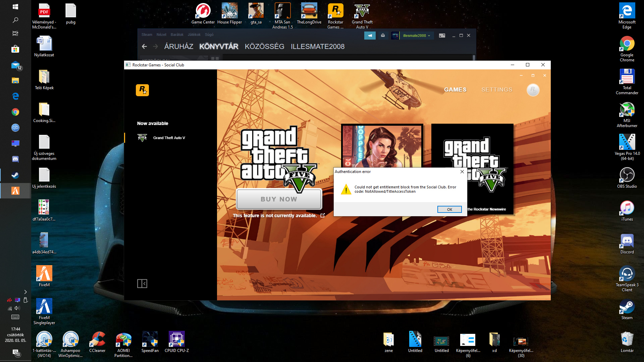Expand illesmate2008 account dropdown in Steam

tap(416, 36)
